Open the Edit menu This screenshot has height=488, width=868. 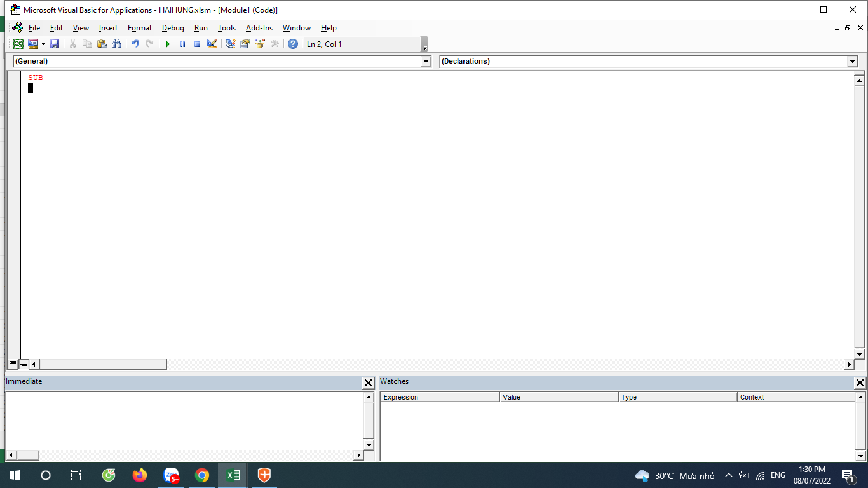point(57,28)
